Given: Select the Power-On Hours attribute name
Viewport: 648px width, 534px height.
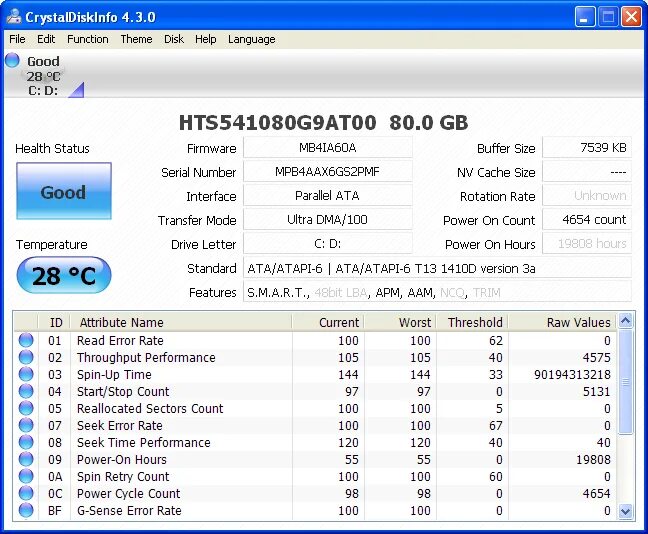Looking at the screenshot, I should click(x=122, y=459).
